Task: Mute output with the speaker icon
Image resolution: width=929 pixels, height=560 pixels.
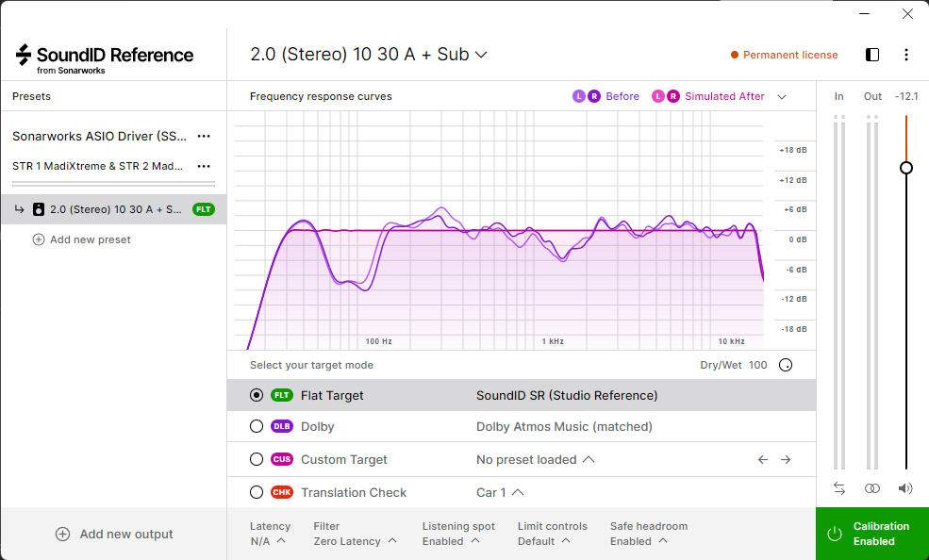Action: (905, 488)
